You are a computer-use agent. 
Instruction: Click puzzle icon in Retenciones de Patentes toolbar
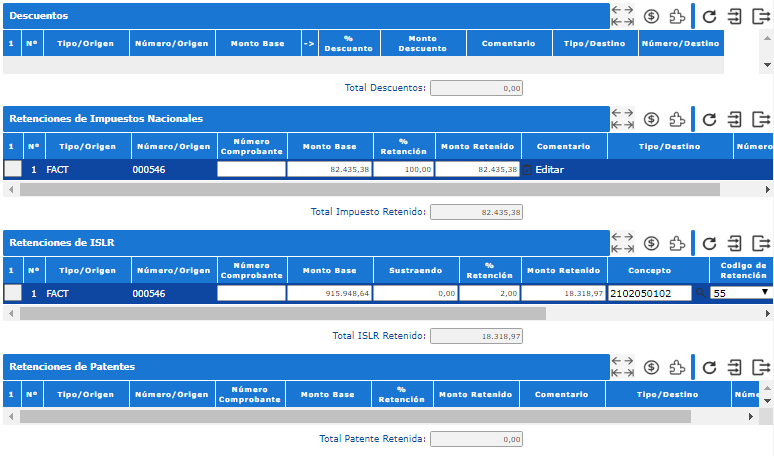tap(677, 368)
